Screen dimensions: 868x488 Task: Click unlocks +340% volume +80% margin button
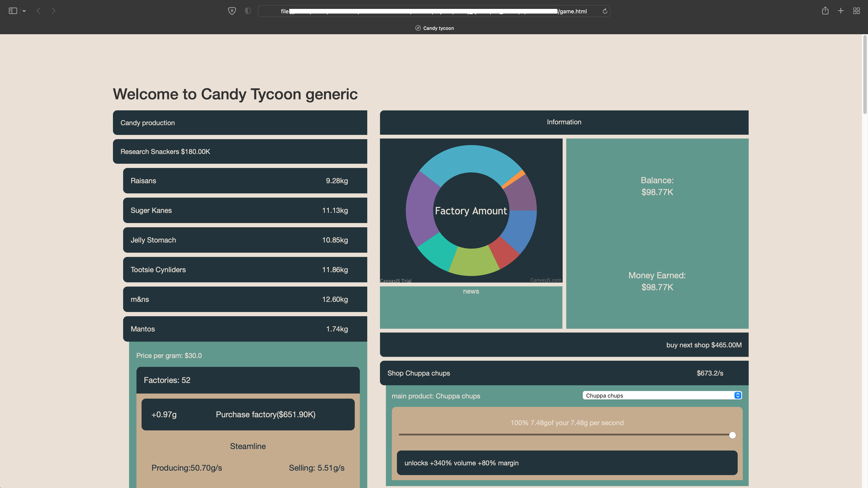click(x=567, y=463)
